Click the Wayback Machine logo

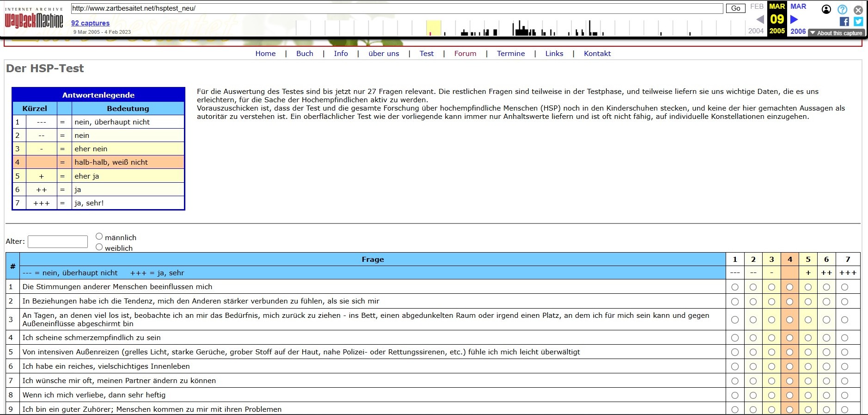tap(34, 18)
